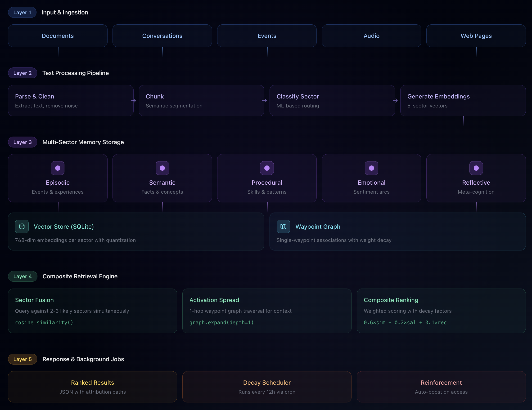Viewport: 532px width, 410px height.
Task: Click arrow between Classify Sector and Generate Embeddings
Action: click(x=395, y=101)
